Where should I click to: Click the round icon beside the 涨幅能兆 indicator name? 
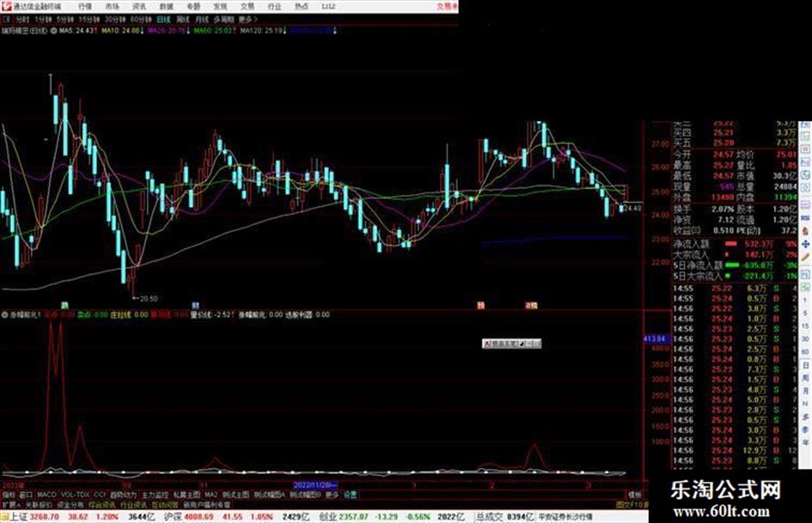pos(4,314)
